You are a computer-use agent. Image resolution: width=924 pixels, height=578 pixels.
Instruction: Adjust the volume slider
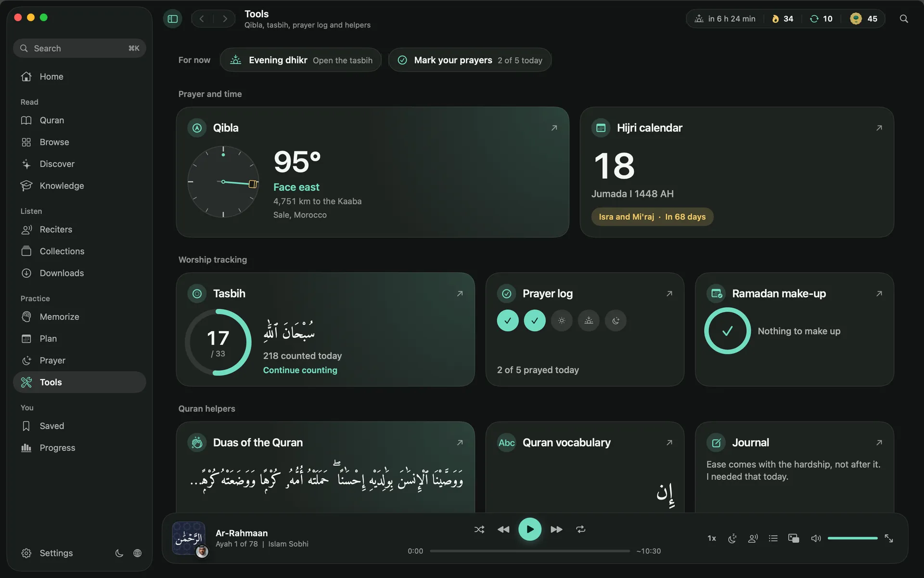[853, 538]
